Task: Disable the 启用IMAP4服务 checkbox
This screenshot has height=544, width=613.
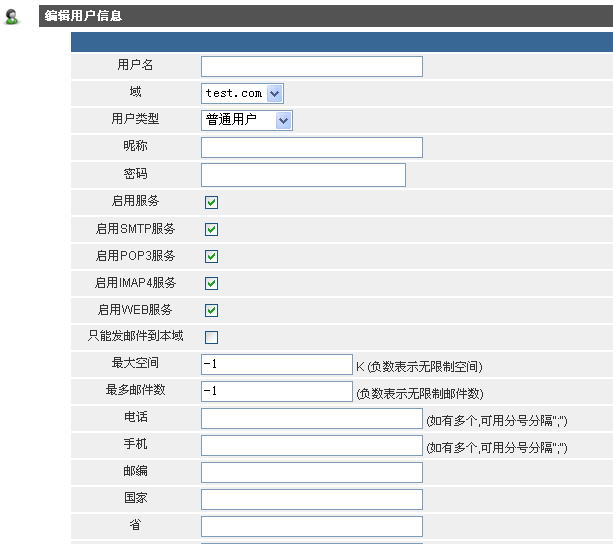Action: click(x=211, y=283)
